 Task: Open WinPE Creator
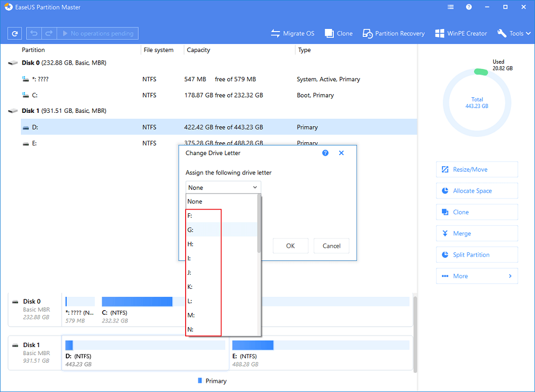click(x=461, y=33)
